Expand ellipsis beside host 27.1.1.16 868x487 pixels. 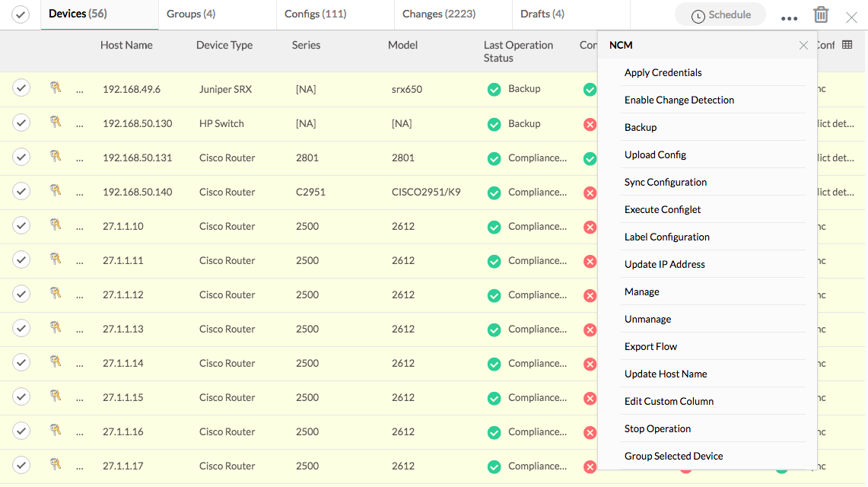click(x=80, y=433)
